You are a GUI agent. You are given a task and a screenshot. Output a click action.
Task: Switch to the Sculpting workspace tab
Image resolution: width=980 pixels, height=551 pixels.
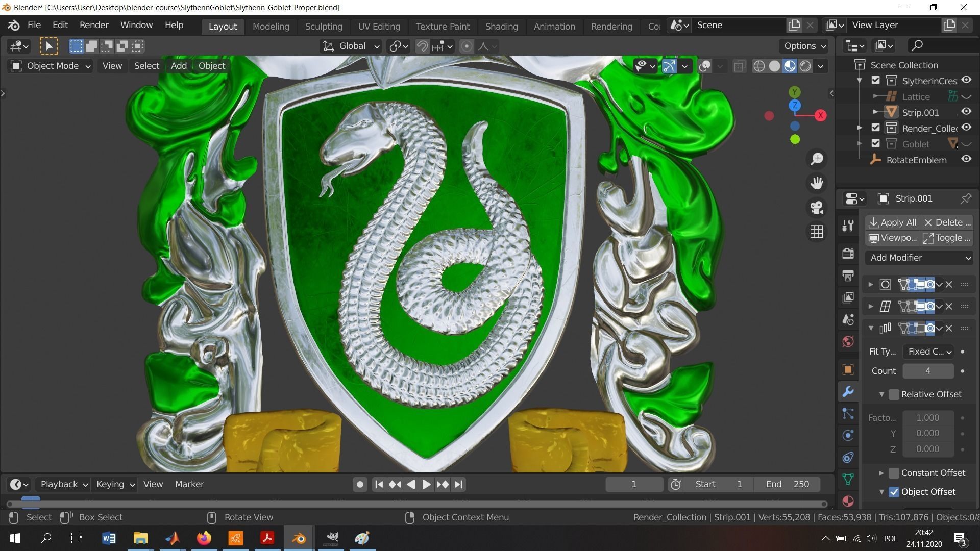click(324, 26)
